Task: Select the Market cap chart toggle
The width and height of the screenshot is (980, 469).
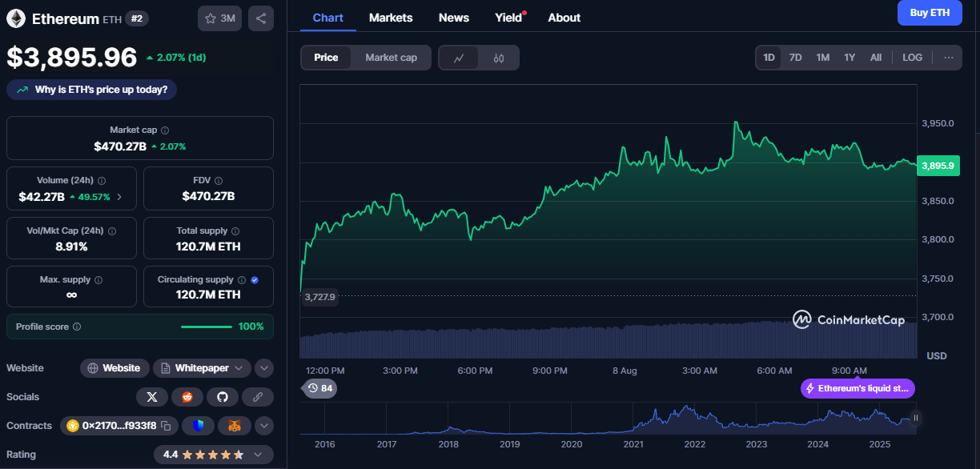Action: 391,58
